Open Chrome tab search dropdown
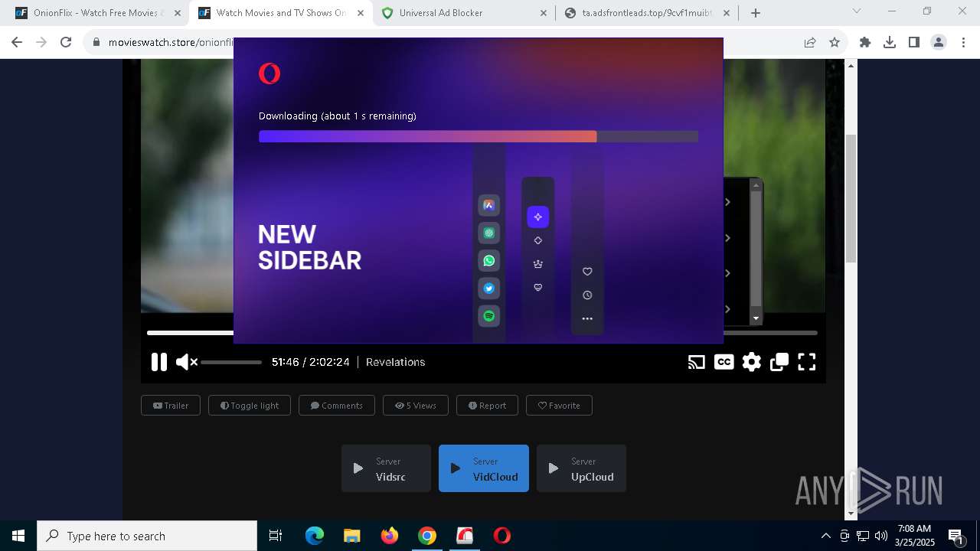 857,11
